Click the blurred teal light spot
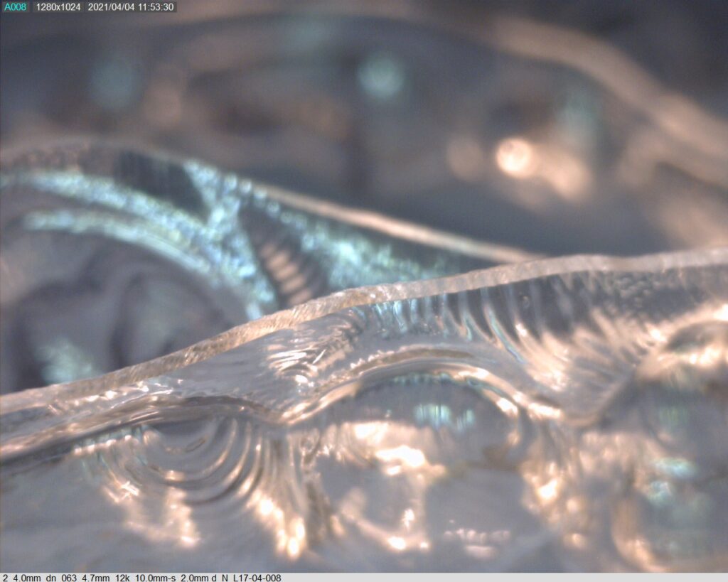 (380, 75)
